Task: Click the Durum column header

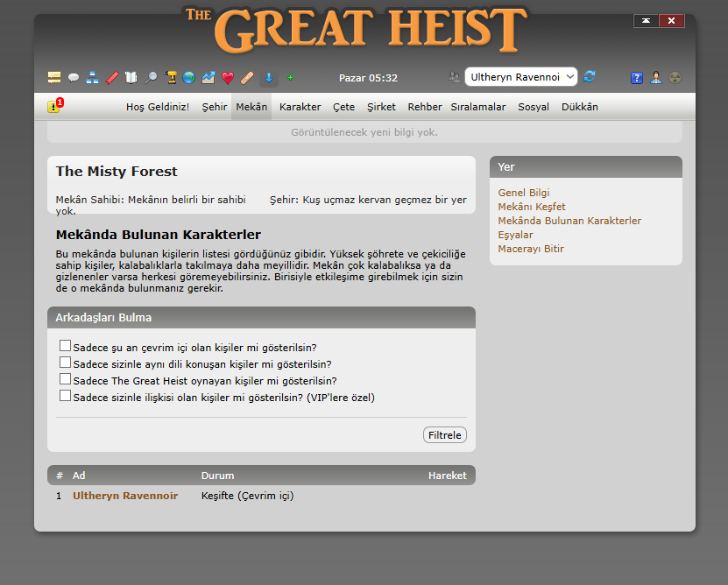Action: (217, 476)
